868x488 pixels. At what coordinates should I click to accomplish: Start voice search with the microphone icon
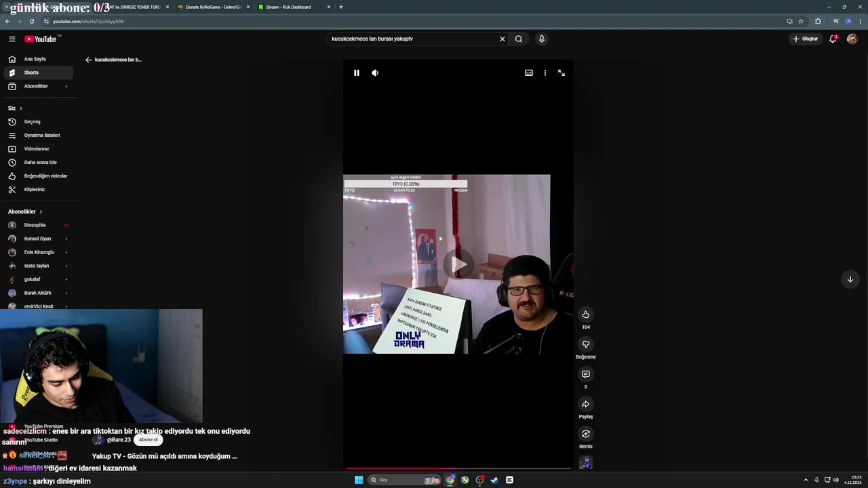pos(541,39)
